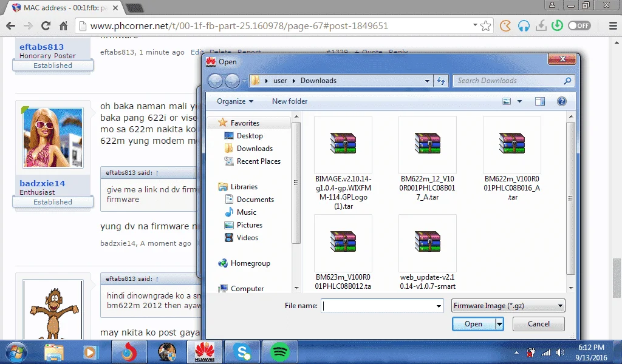Screen dimensions: 622x364
Task: Open Skype from taskbar
Action: coord(242,352)
